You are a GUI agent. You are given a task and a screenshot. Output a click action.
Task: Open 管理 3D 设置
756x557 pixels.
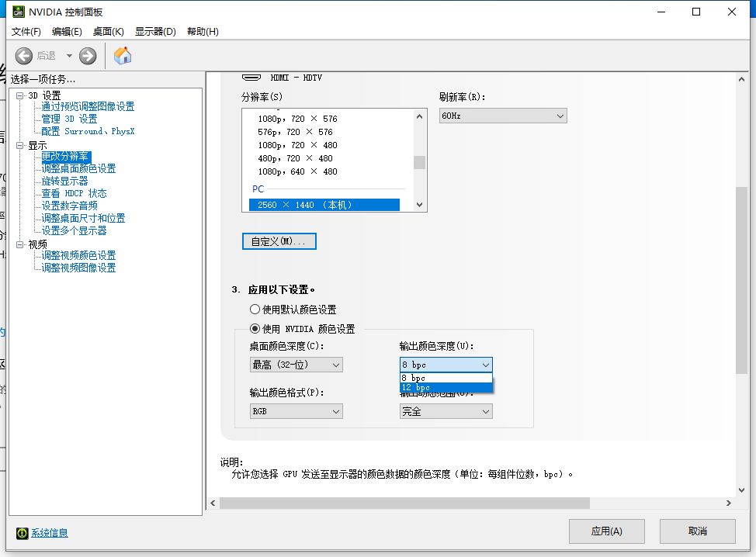69,119
